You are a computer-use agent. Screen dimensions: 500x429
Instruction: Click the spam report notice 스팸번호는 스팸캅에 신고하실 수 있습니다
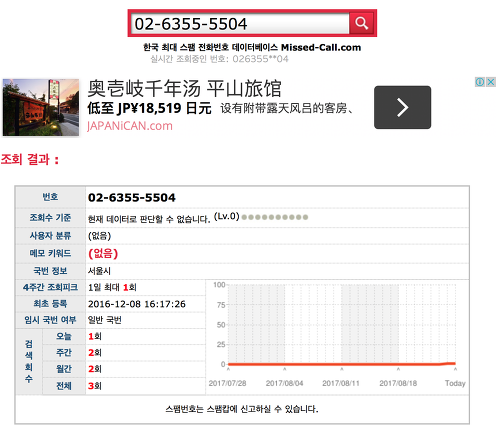click(242, 409)
